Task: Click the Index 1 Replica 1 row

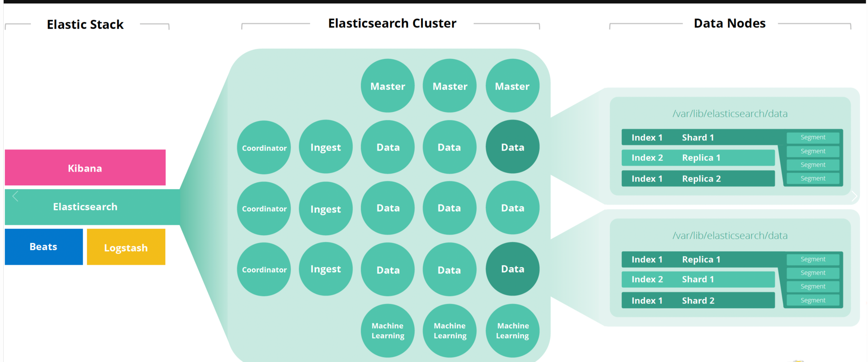Action: click(704, 259)
